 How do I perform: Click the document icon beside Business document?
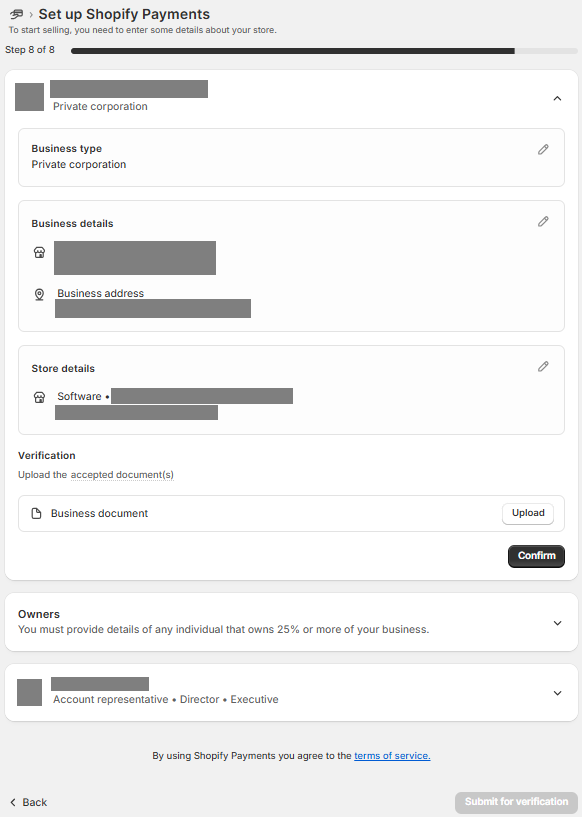click(x=36, y=514)
